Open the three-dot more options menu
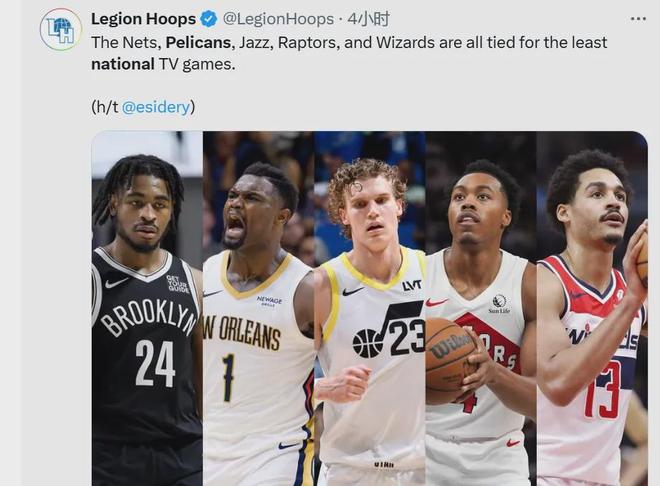Screen dimensions: 660x486 click(x=638, y=19)
